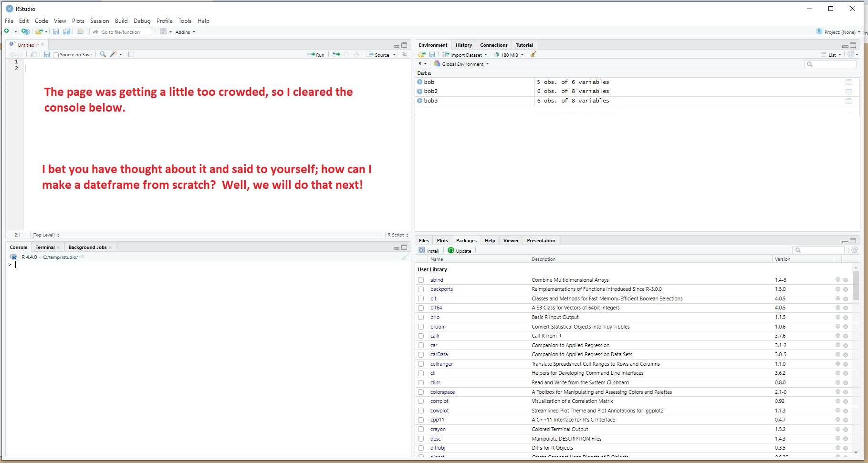Open the colorspace package link
The image size is (868, 463).
coord(442,392)
